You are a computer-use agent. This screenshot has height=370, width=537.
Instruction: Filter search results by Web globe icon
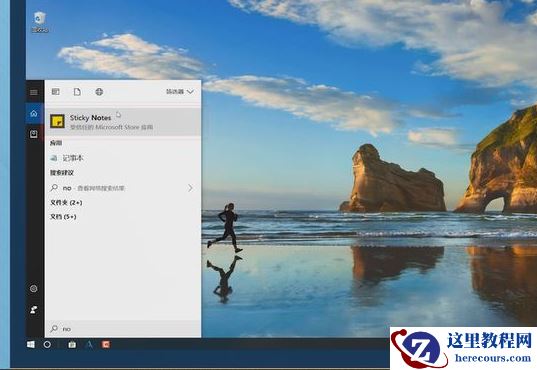pos(99,92)
